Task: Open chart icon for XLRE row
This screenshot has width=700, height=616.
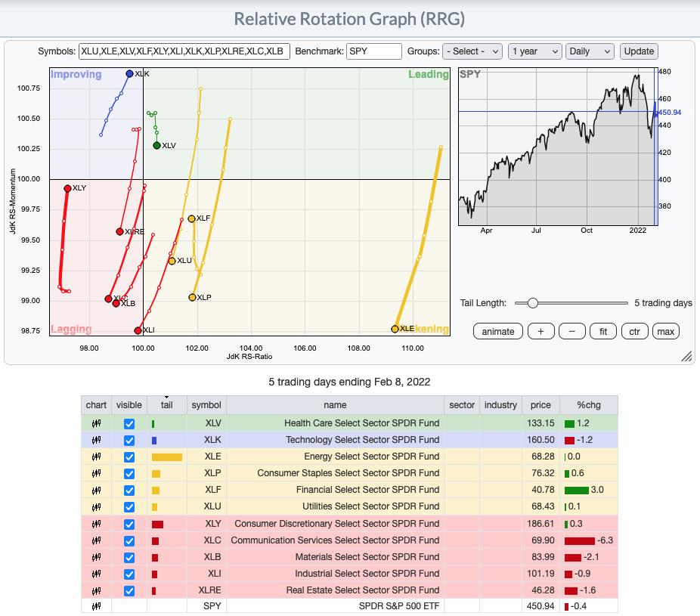Action: (x=96, y=590)
